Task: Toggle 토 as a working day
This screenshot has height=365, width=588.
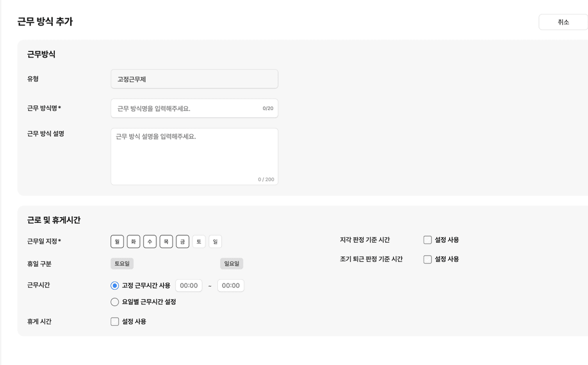Action: click(x=199, y=241)
